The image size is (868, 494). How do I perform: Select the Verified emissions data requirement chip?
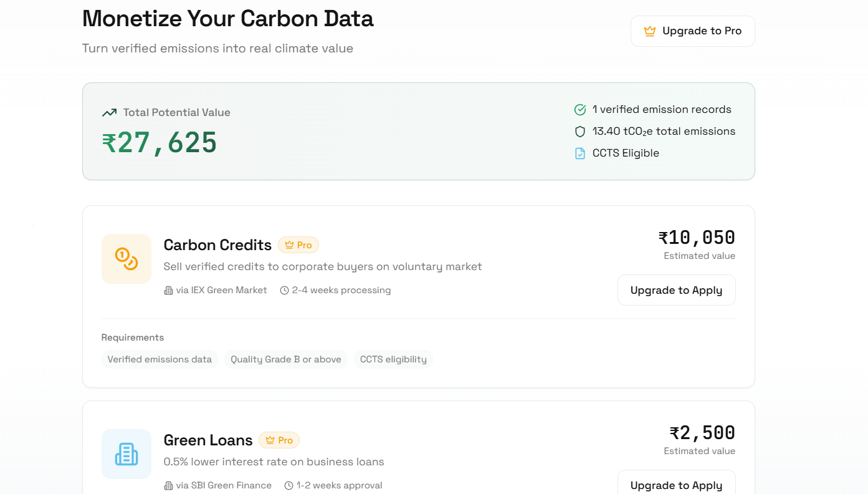tap(160, 359)
